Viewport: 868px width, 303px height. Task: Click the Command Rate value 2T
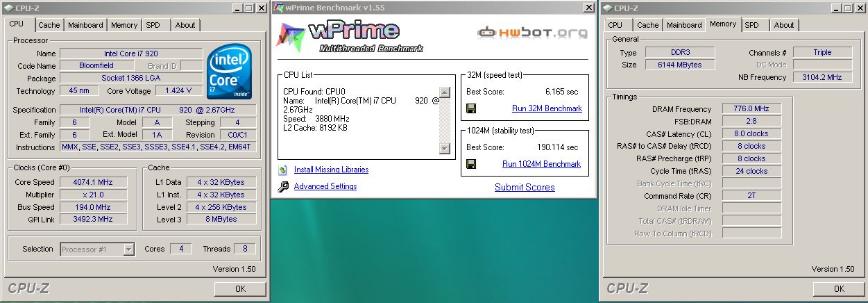[x=751, y=197]
